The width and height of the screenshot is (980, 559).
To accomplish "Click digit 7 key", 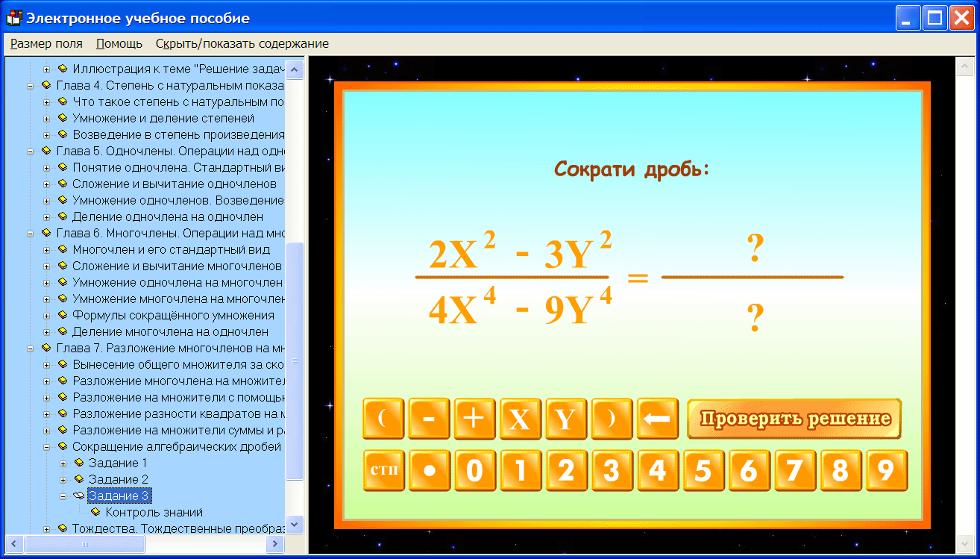I will [794, 470].
